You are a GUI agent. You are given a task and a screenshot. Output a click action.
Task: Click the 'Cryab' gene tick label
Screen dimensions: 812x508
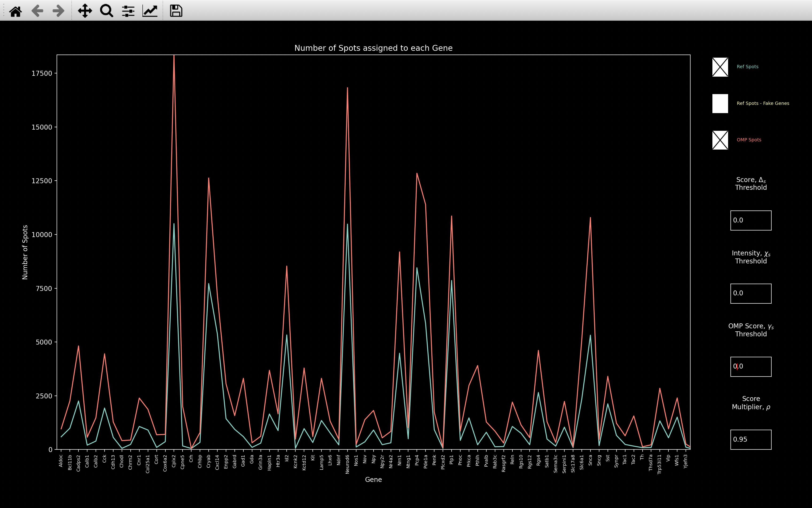pos(208,461)
